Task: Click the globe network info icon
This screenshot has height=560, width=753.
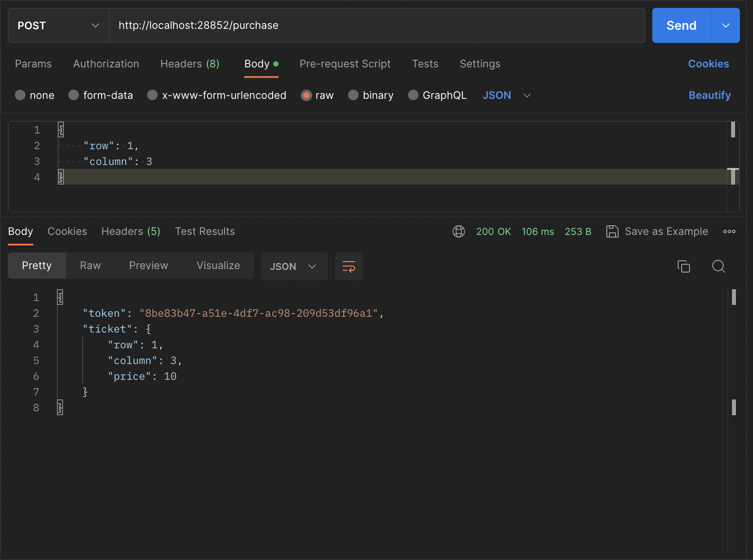Action: [x=459, y=231]
